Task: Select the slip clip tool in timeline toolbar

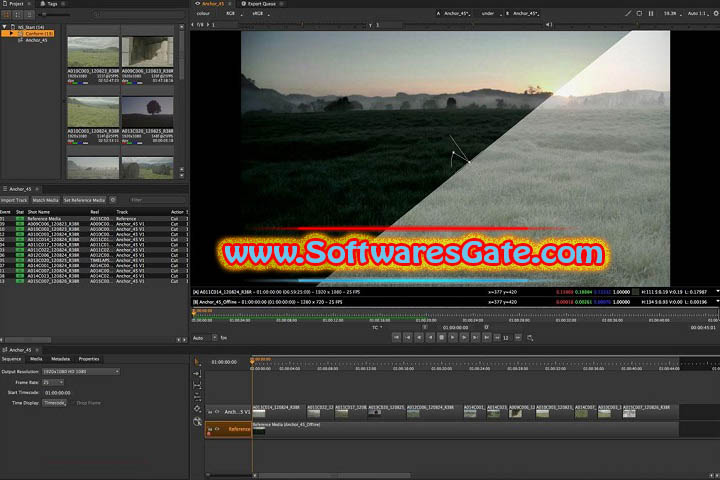Action: pos(197,385)
